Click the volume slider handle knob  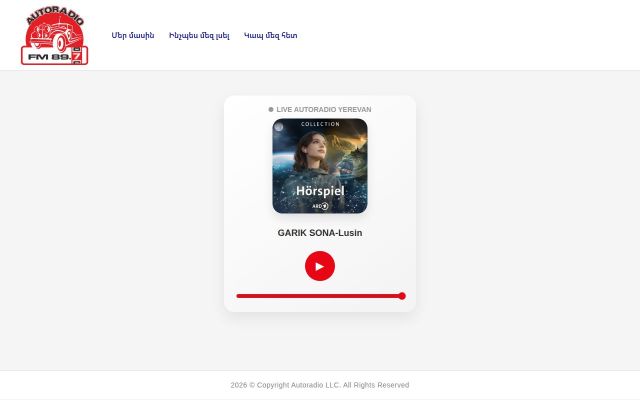coord(402,296)
